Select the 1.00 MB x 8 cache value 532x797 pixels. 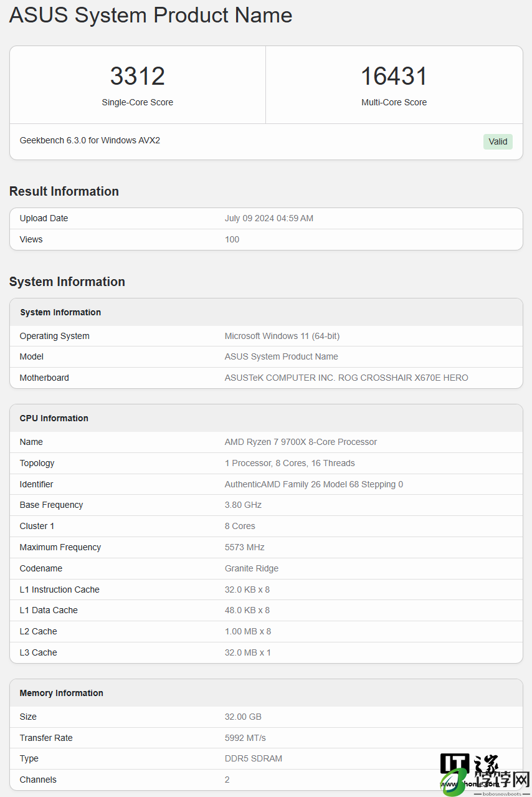pyautogui.click(x=248, y=631)
